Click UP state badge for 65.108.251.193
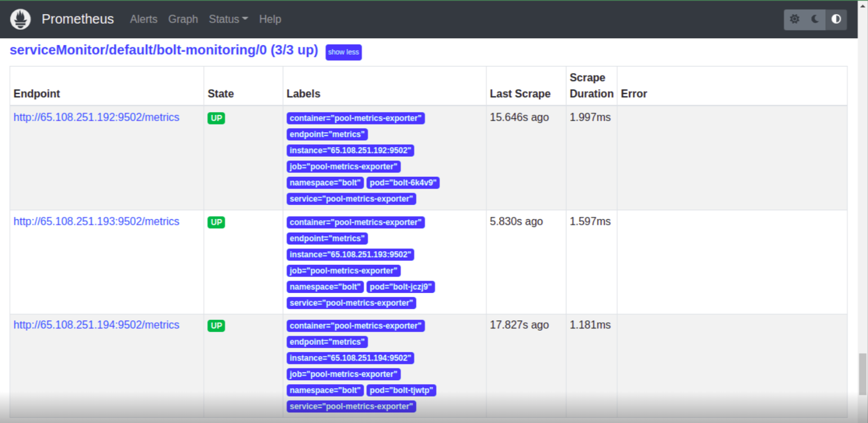Image resolution: width=868 pixels, height=423 pixels. click(216, 222)
